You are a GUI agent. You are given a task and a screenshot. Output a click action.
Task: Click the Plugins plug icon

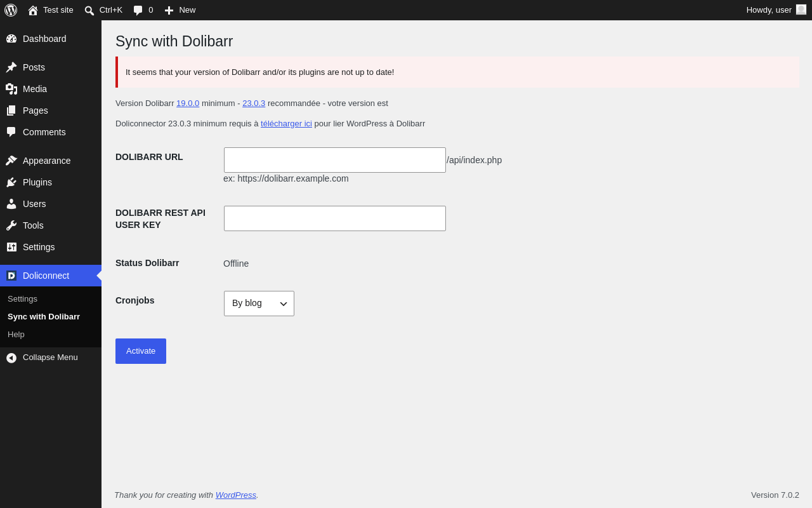tap(11, 182)
